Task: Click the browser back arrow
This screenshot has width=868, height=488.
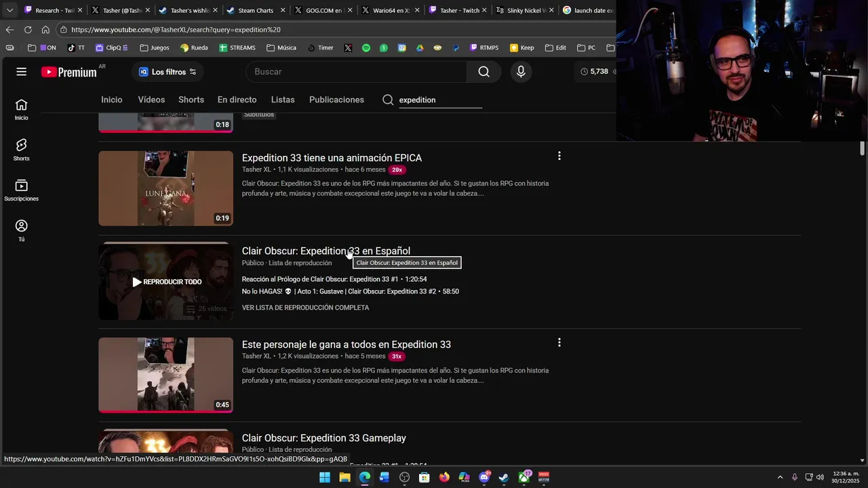Action: pos(9,30)
